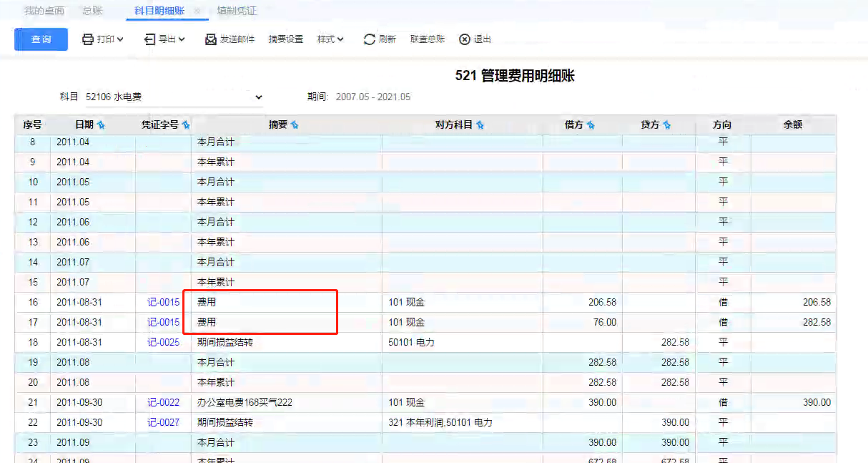The height and width of the screenshot is (463, 868).
Task: Click 办公室电费168买气222 summary cell
Action: (245, 403)
